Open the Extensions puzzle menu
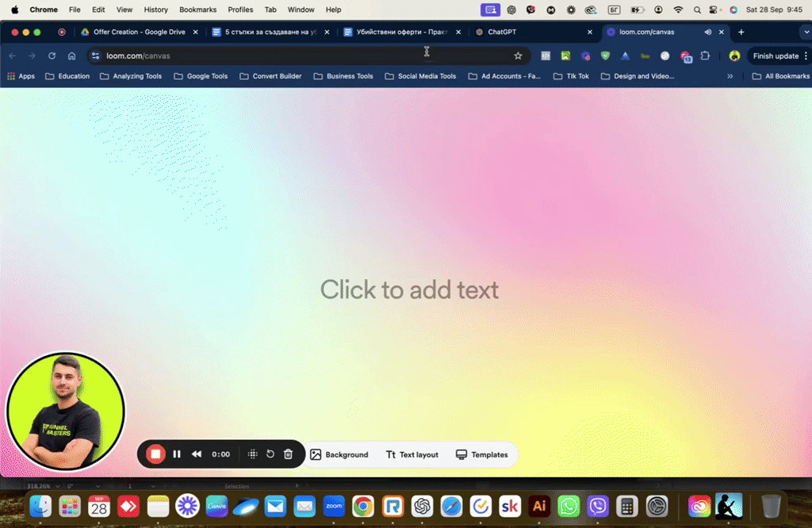The height and width of the screenshot is (528, 812). pos(705,56)
